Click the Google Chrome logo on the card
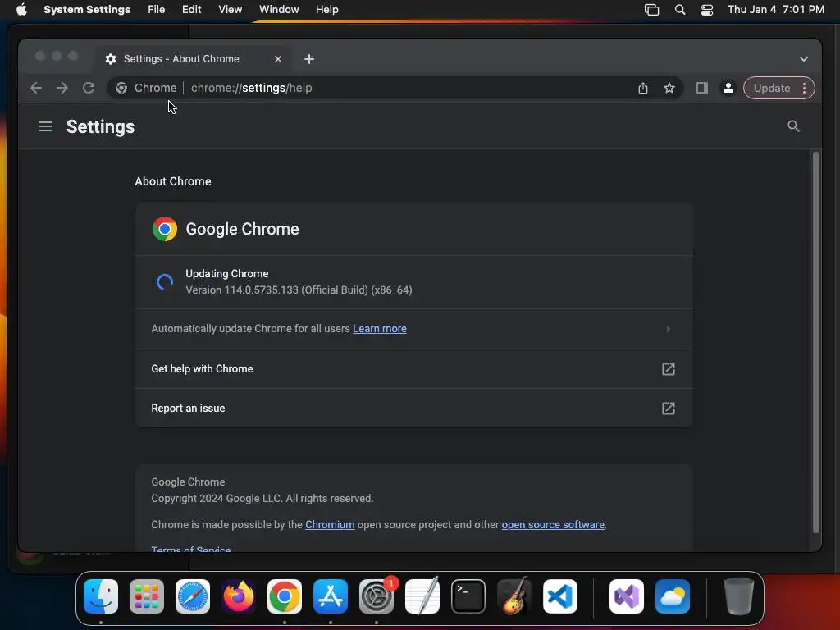This screenshot has height=630, width=840. tap(164, 230)
